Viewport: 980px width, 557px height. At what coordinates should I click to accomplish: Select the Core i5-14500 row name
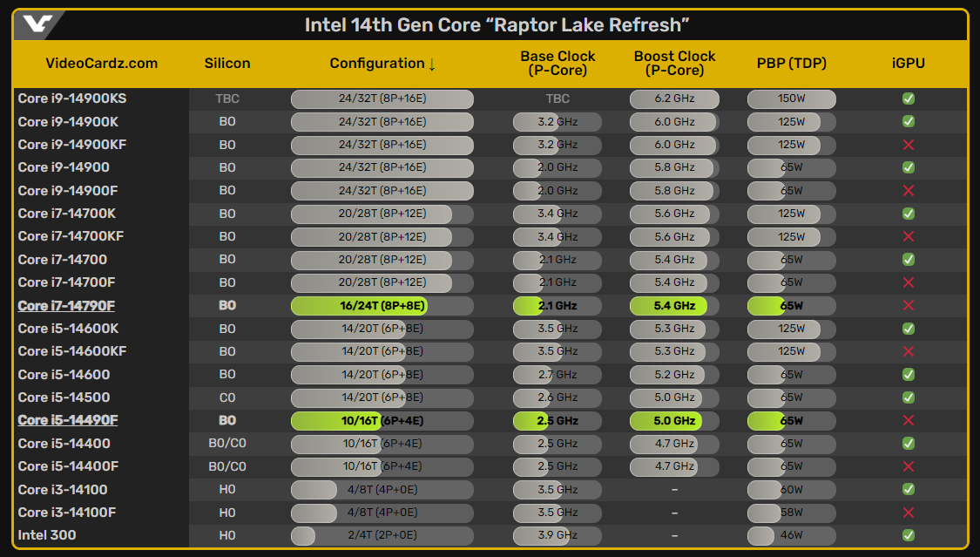tap(64, 397)
